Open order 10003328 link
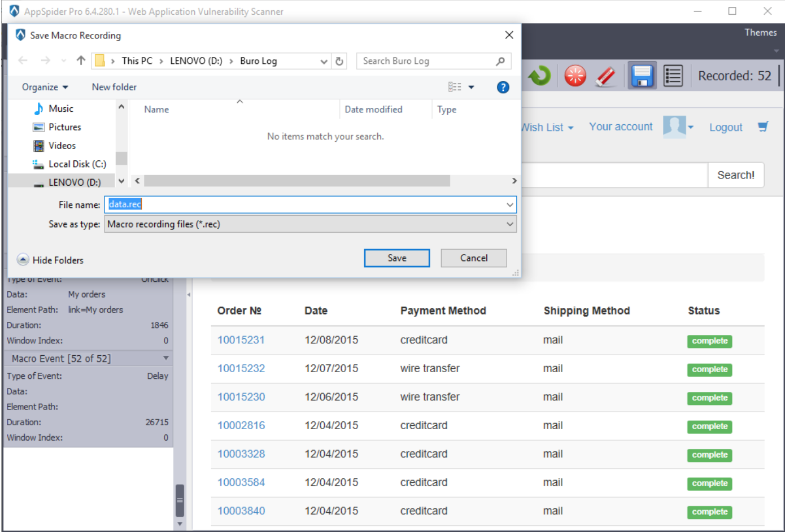This screenshot has height=532, width=785. point(241,454)
